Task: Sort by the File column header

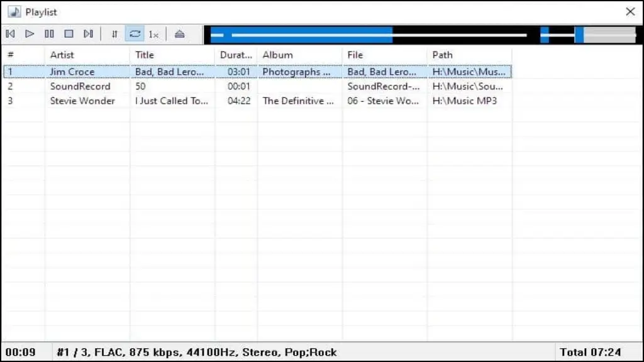Action: coord(385,55)
